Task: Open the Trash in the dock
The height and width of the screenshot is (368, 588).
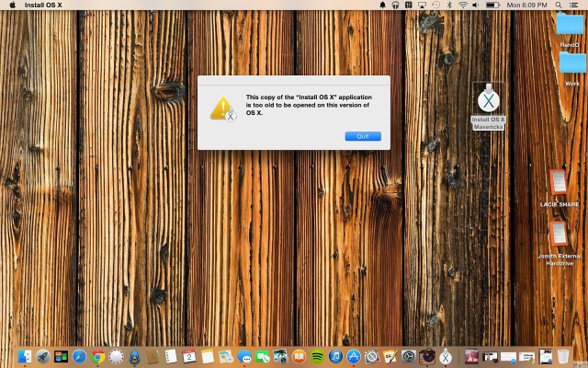Action: 562,356
